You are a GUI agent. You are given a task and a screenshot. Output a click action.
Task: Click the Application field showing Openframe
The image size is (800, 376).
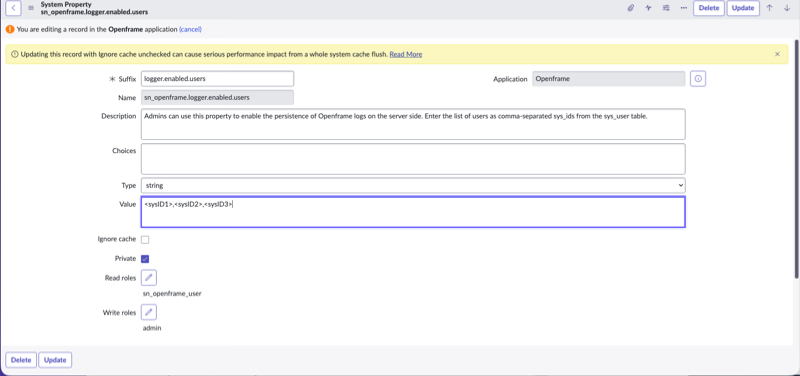click(x=609, y=79)
